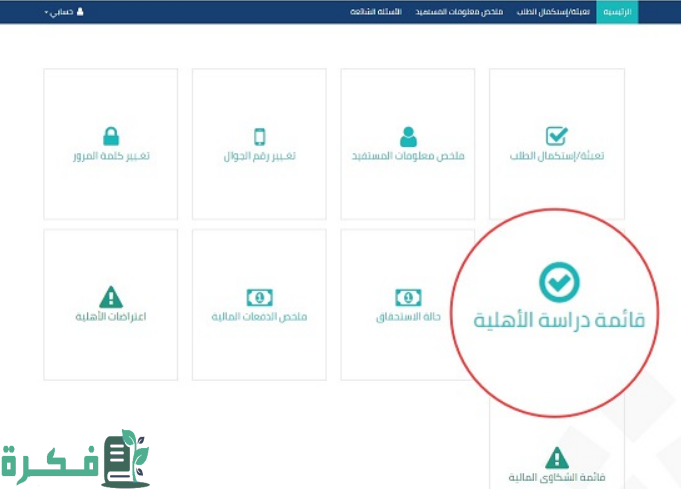
Task: Click the warning triangle for قائمة الشكاوى المالية
Action: (x=557, y=457)
